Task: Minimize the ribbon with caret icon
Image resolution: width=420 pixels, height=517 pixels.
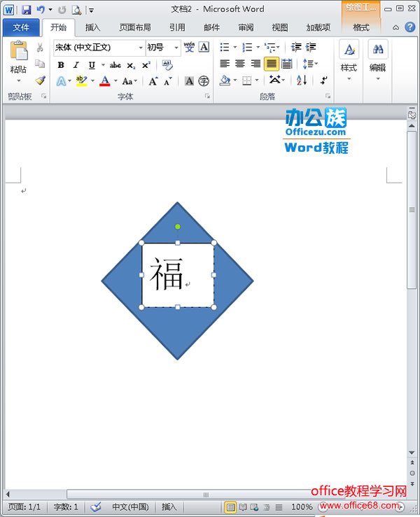Action: tap(395, 28)
